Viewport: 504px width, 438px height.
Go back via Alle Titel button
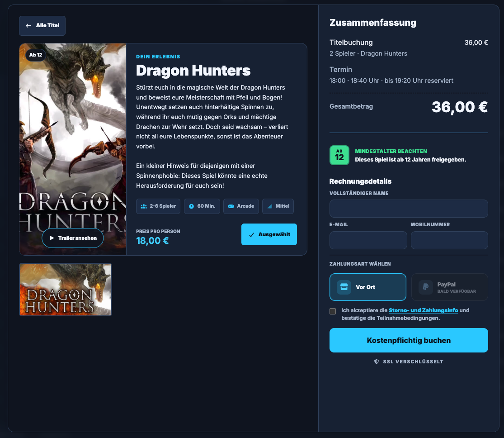pos(42,26)
